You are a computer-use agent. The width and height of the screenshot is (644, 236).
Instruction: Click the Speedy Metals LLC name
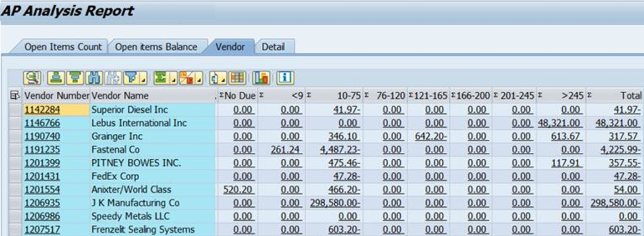(130, 216)
